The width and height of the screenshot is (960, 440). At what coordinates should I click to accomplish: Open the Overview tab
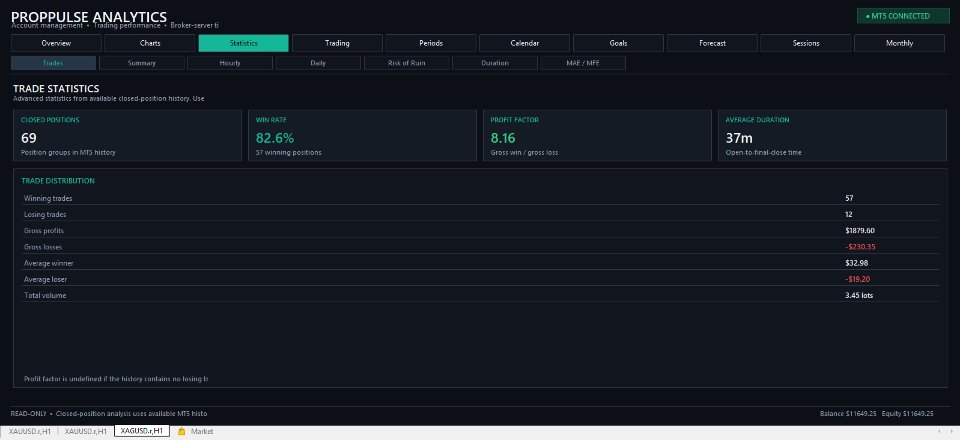[56, 43]
